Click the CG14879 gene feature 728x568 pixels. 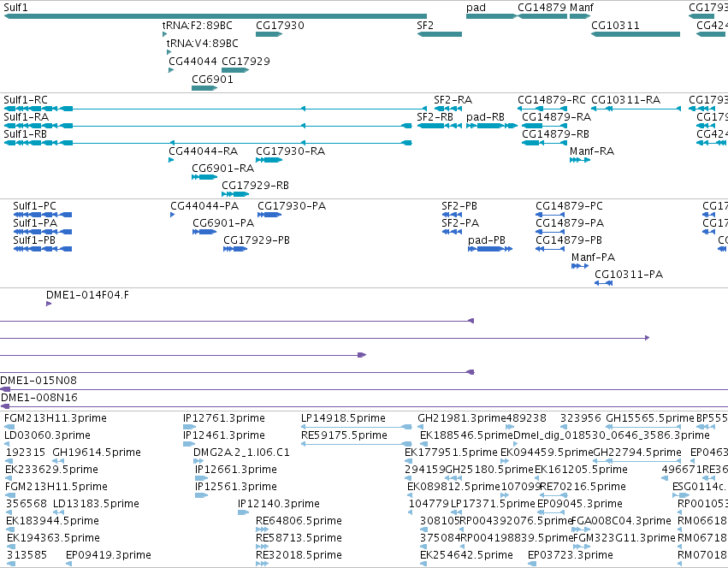pos(542,16)
